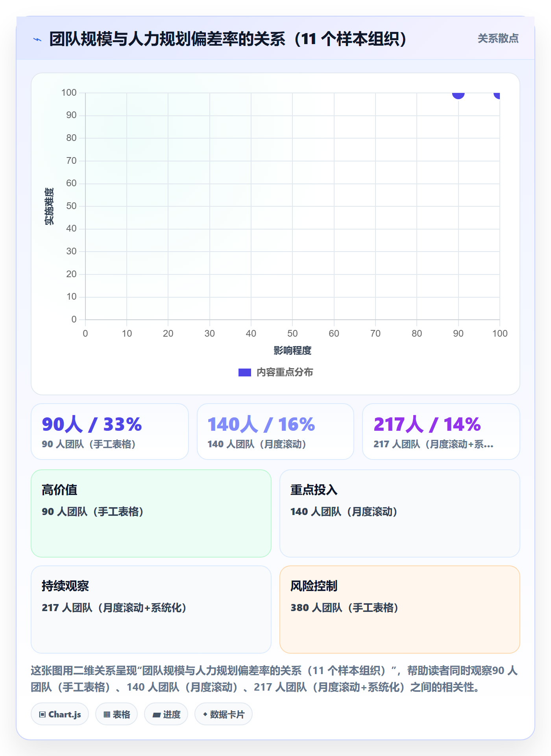Image resolution: width=551 pixels, height=756 pixels.
Task: Select the 90人 / 33% stat value
Action: tap(92, 424)
